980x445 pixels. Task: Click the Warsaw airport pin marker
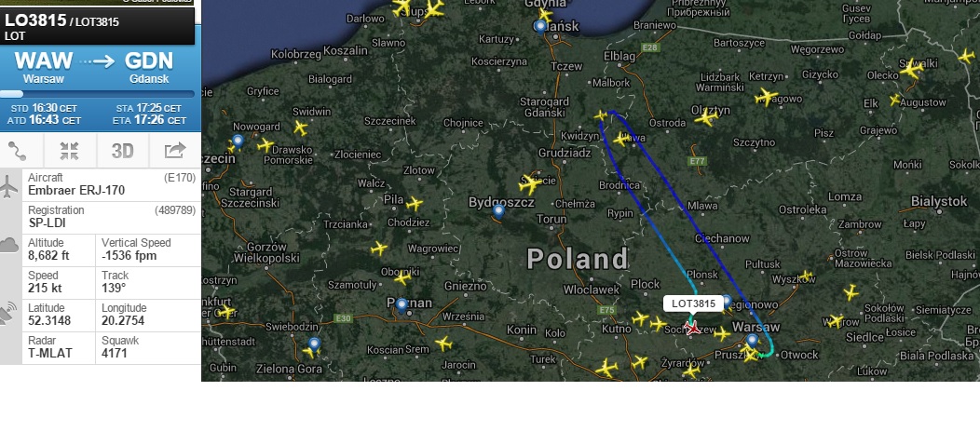pos(753,341)
